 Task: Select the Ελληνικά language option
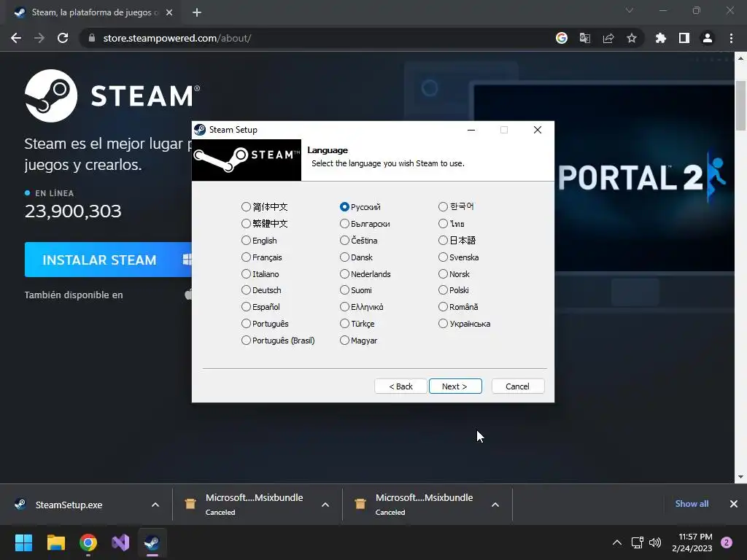(x=362, y=307)
